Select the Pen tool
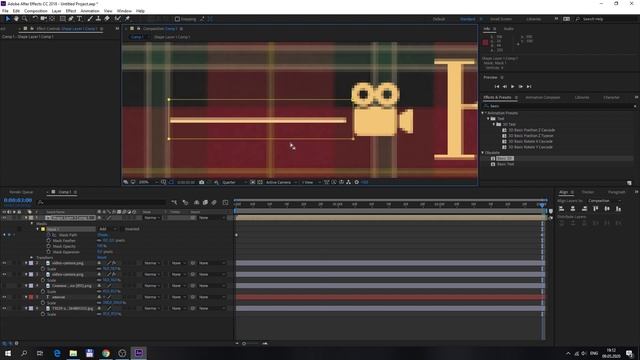The image size is (640, 360). click(x=71, y=19)
